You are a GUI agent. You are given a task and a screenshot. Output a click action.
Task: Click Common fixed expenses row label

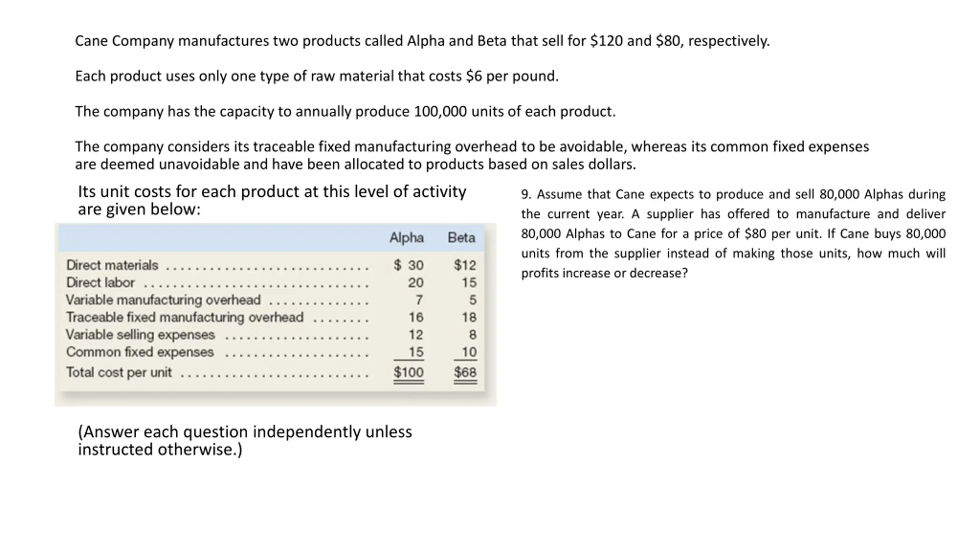point(140,352)
